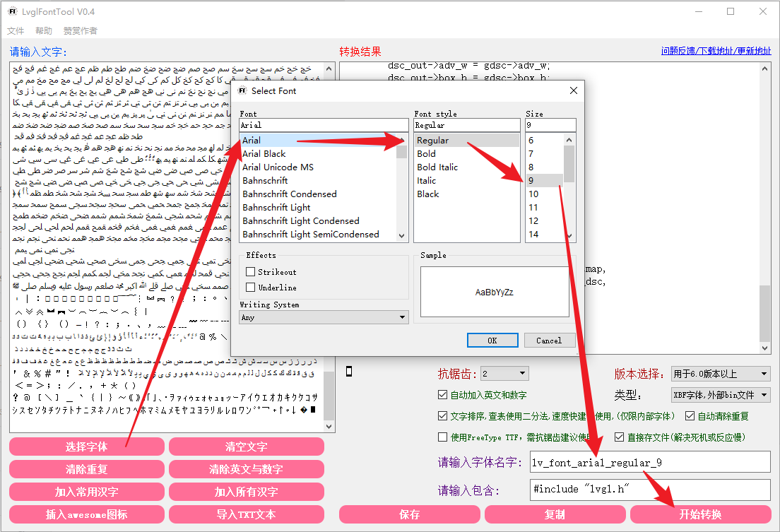Open the 问题反馈/下载地址/更新地址 link
Image resolution: width=780 pixels, height=532 pixels.
[716, 51]
